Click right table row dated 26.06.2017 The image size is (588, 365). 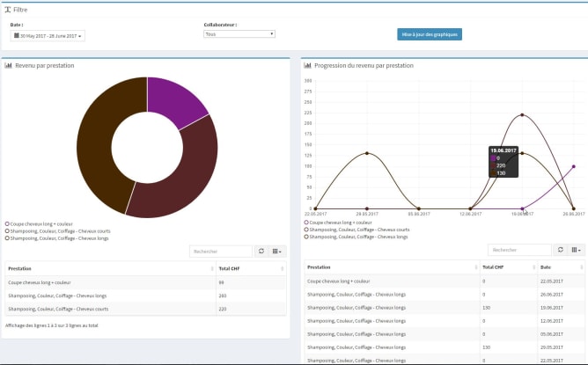coord(445,295)
